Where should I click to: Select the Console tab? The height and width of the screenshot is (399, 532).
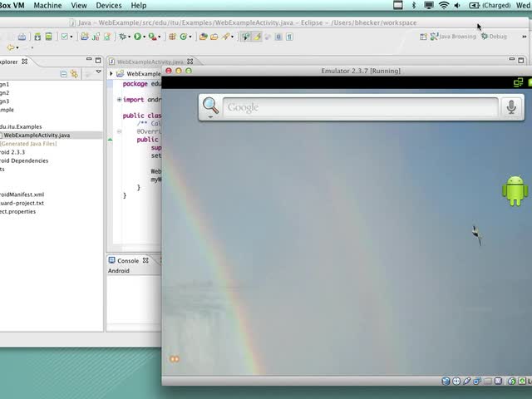pyautogui.click(x=128, y=260)
